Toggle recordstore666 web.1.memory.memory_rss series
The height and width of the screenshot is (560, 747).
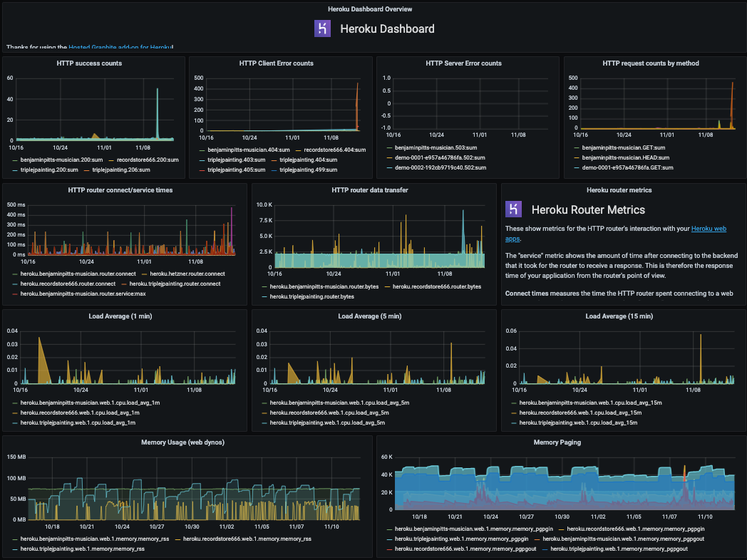(x=247, y=539)
